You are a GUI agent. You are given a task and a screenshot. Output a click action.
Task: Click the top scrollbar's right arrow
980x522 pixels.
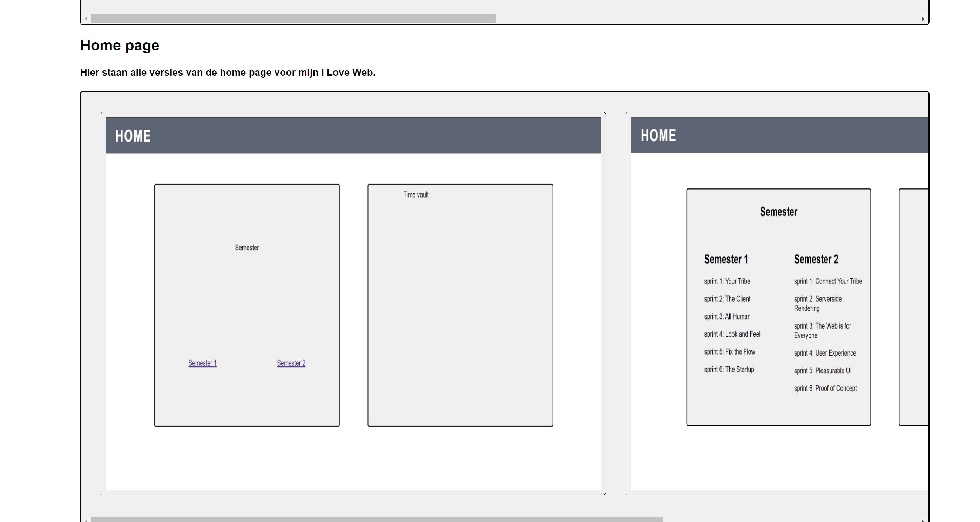[923, 19]
